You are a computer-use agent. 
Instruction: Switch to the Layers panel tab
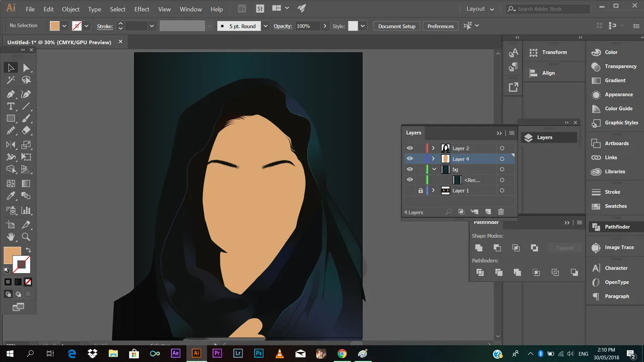coord(414,133)
